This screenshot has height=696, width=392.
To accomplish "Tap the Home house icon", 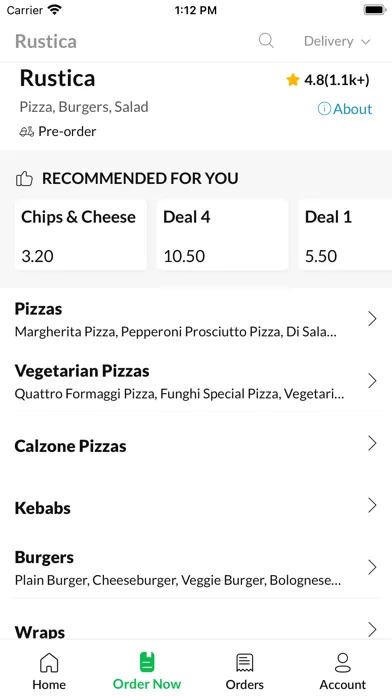I will click(49, 663).
